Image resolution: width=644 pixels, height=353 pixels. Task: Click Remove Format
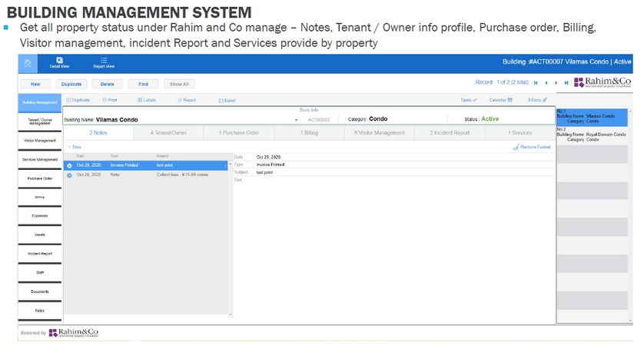coord(532,146)
